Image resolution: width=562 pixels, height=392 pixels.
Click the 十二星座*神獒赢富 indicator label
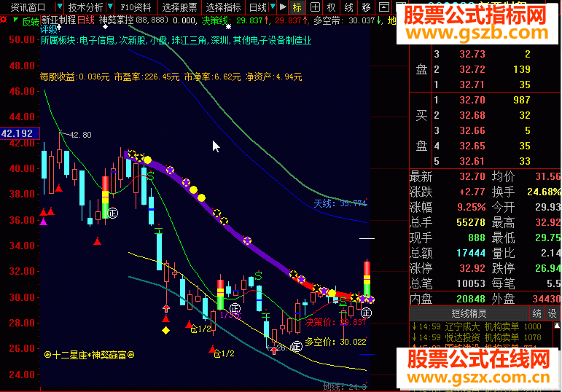(89, 355)
